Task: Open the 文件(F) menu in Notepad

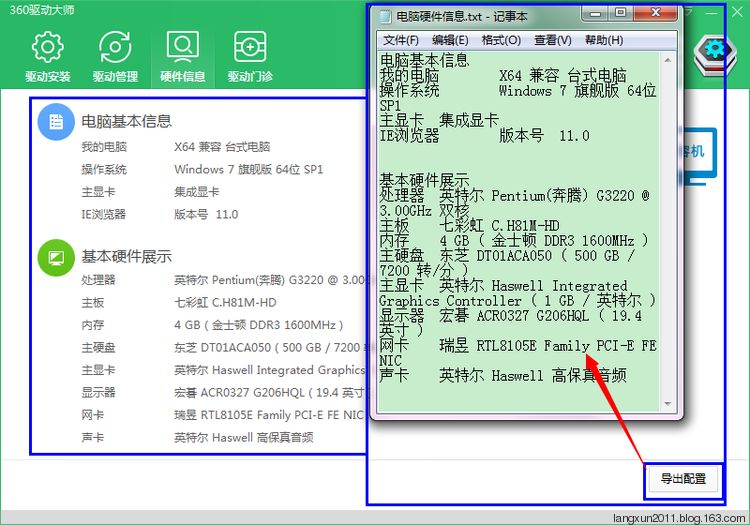Action: pos(401,40)
